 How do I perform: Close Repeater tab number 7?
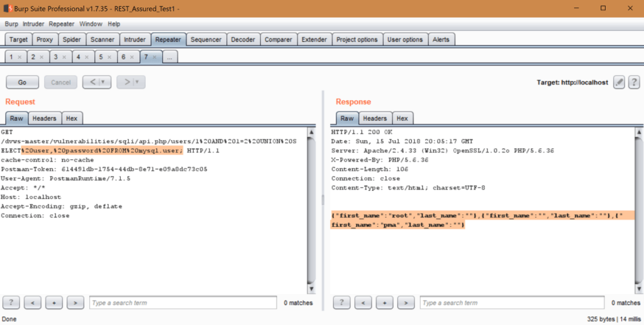click(x=155, y=57)
